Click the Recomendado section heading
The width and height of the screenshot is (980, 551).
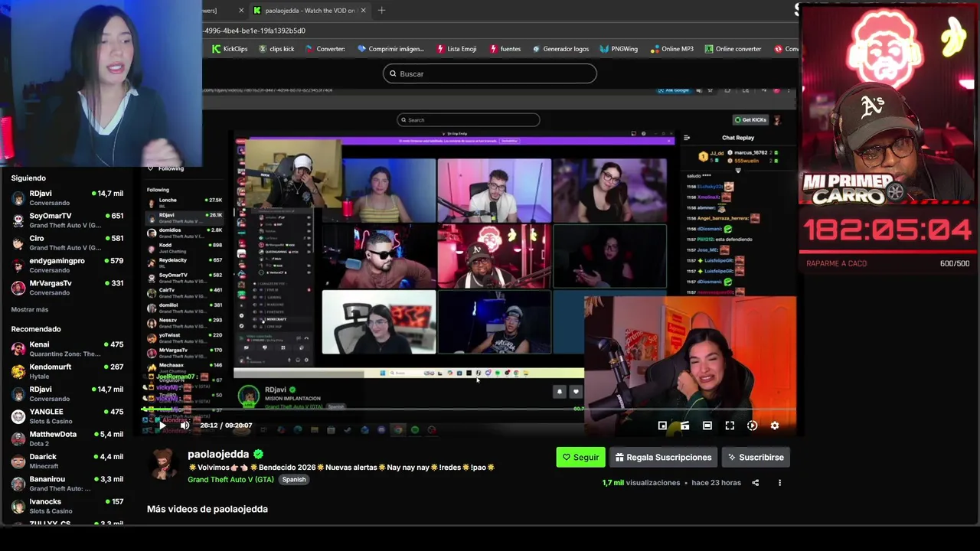36,329
